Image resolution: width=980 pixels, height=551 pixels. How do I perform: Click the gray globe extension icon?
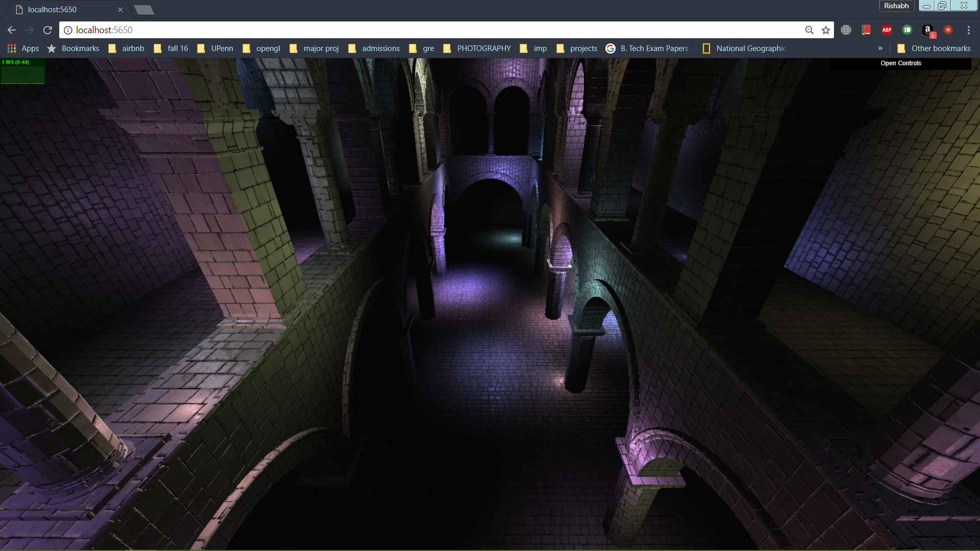click(x=846, y=30)
